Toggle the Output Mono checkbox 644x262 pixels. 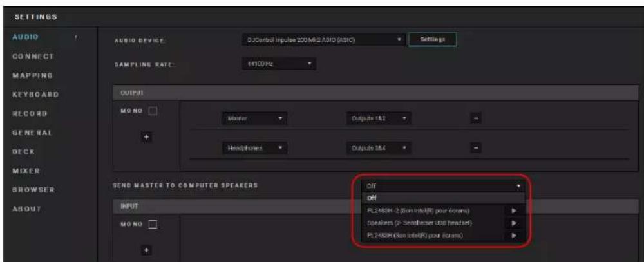point(153,111)
